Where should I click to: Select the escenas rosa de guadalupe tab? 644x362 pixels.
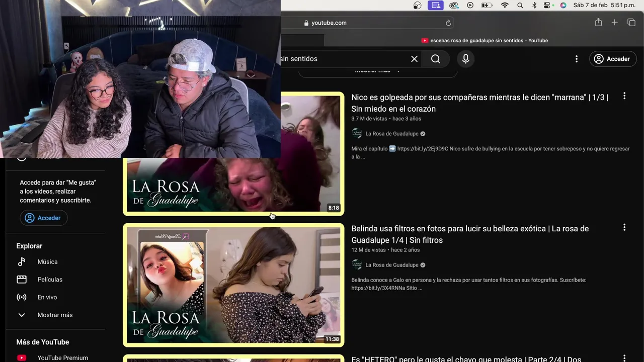tap(485, 40)
